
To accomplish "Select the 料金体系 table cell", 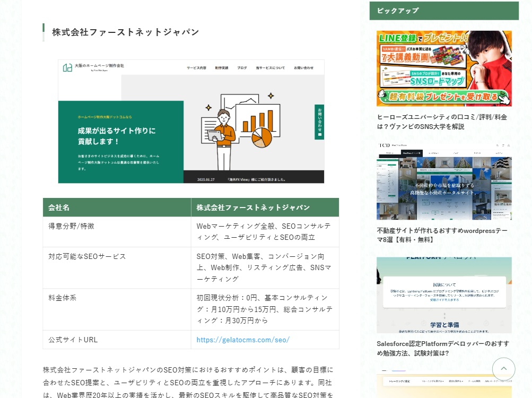I will pyautogui.click(x=117, y=309).
